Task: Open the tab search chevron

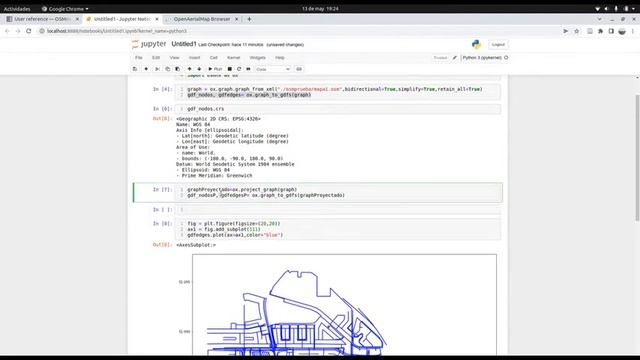Action: (x=599, y=19)
